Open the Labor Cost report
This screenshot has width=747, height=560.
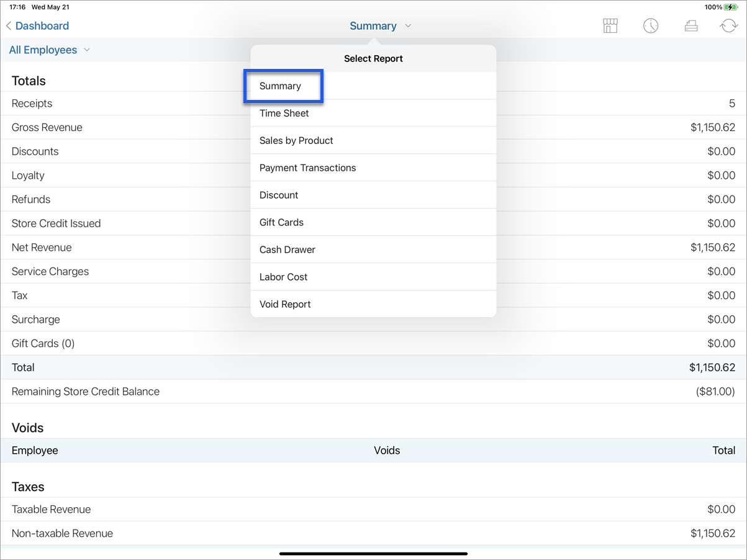[283, 277]
